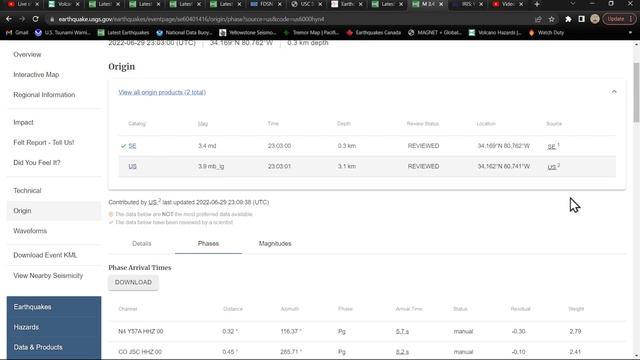Open a new browser tab
The image size is (640, 360).
537,4
